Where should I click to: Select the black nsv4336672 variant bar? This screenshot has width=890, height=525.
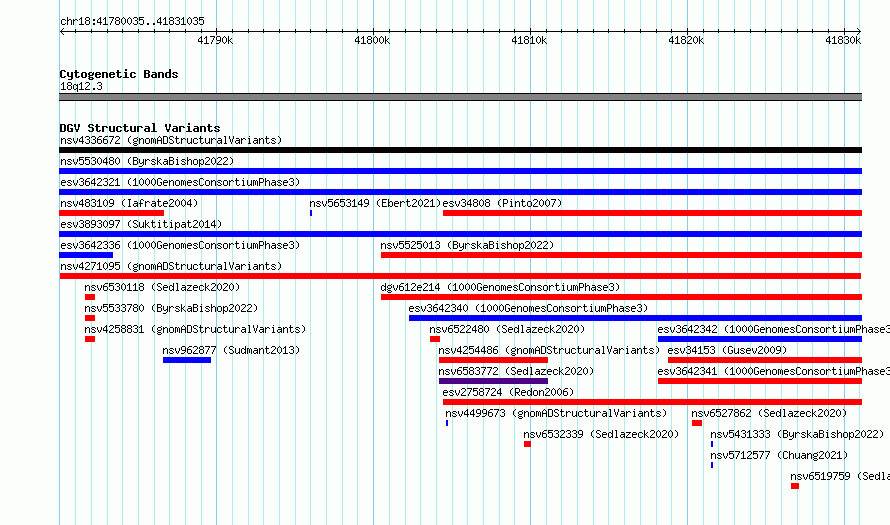(460, 150)
